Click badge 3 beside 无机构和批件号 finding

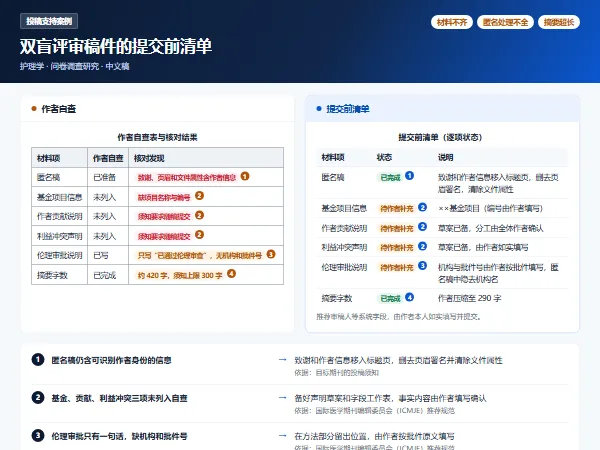click(271, 254)
